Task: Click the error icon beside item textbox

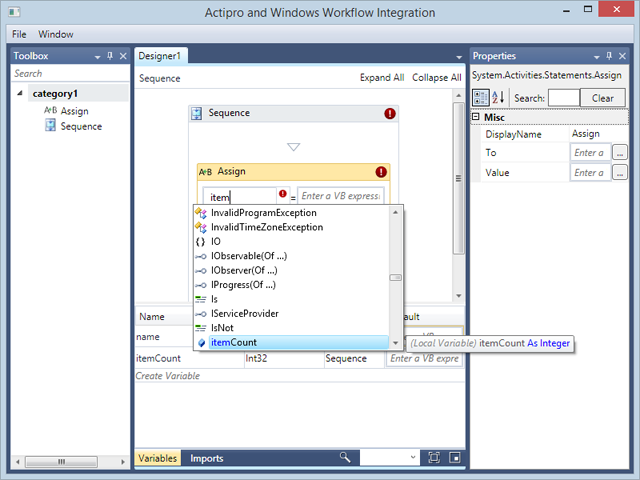Action: click(282, 193)
